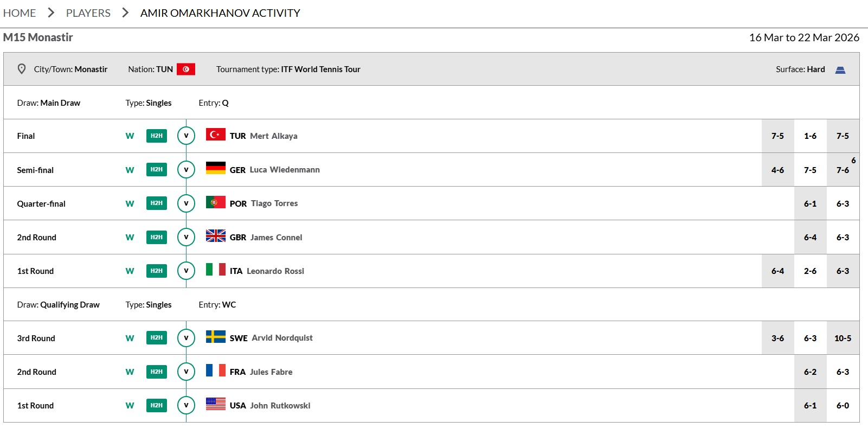Click the Germany flag next to GER
This screenshot has height=428, width=868.
(x=215, y=168)
